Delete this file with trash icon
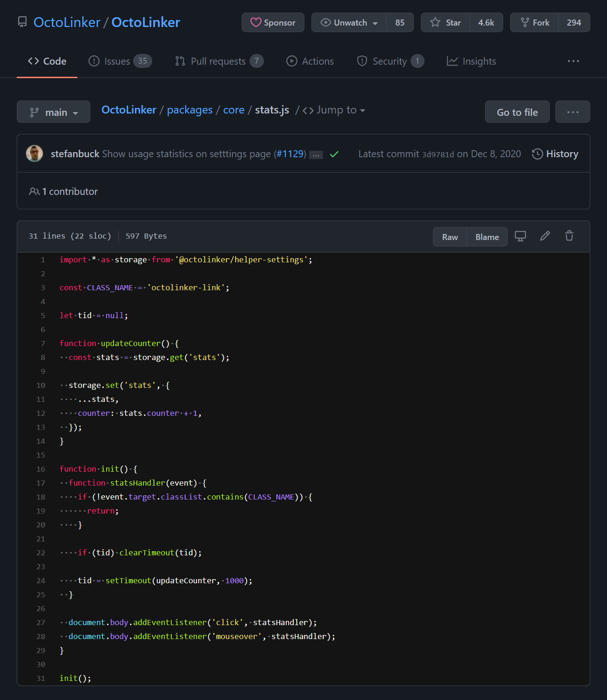Viewport: 607px width, 700px height. [569, 236]
